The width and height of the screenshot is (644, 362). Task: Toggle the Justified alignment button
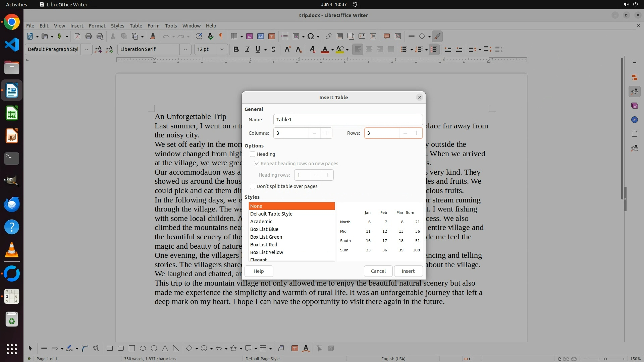click(391, 50)
